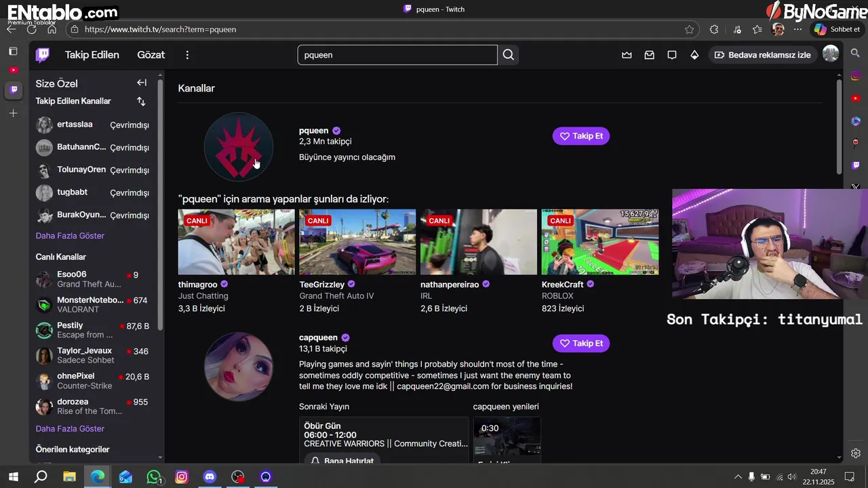
Task: Open the Twitch home logo
Action: pyautogui.click(x=43, y=55)
